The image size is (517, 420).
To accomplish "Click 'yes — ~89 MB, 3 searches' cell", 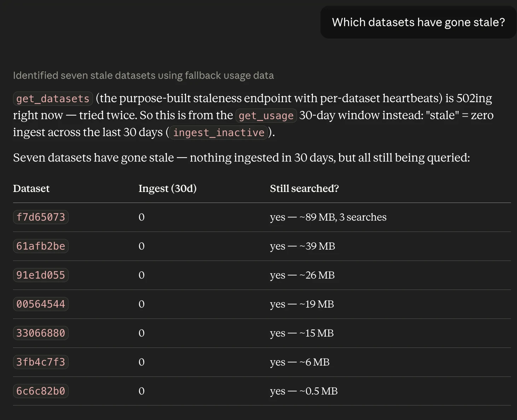I will pyautogui.click(x=328, y=217).
